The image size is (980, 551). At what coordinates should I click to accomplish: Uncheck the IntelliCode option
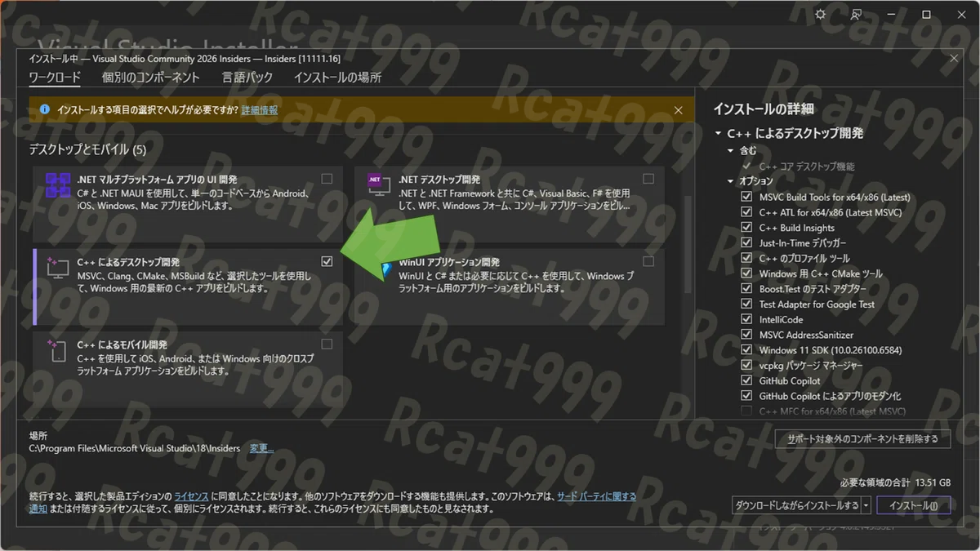click(746, 319)
